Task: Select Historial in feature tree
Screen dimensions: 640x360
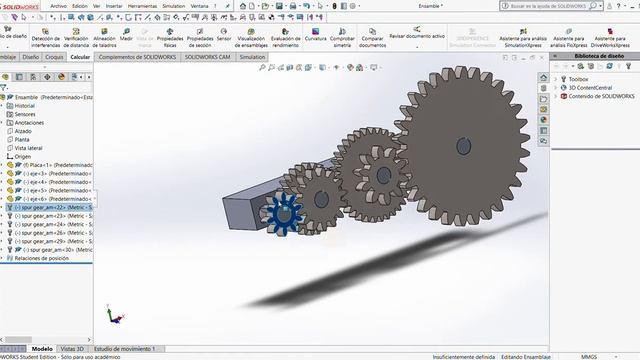Action: click(x=24, y=106)
